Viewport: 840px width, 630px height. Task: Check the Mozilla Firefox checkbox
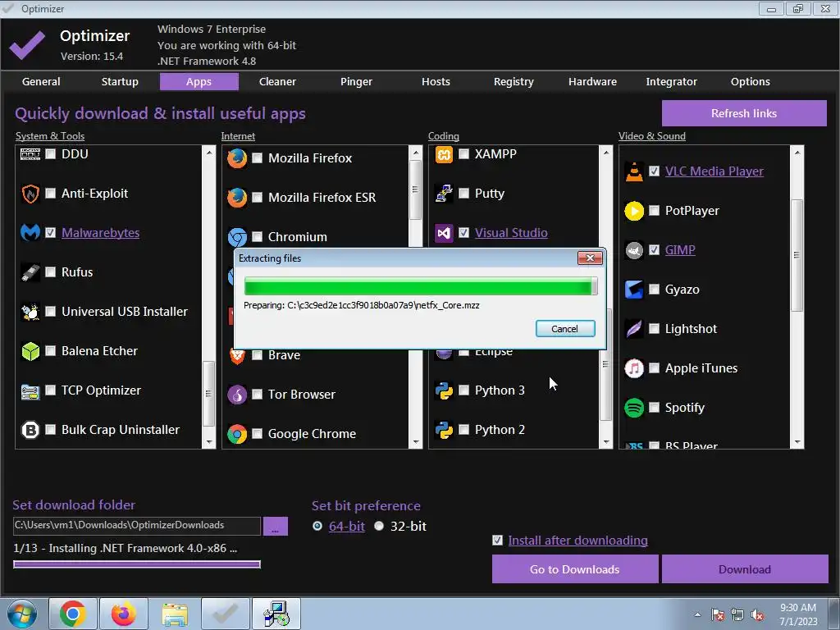click(257, 158)
